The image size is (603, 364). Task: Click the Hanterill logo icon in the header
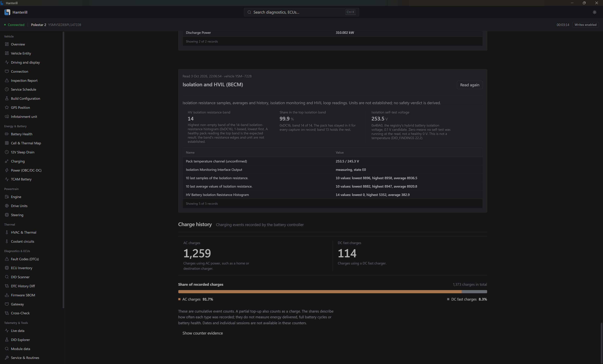7,12
